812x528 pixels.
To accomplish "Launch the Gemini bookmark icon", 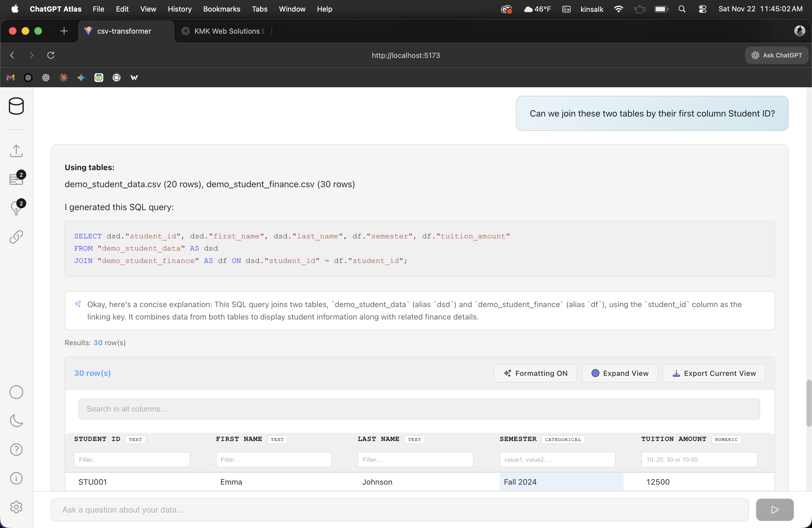I will [x=81, y=77].
